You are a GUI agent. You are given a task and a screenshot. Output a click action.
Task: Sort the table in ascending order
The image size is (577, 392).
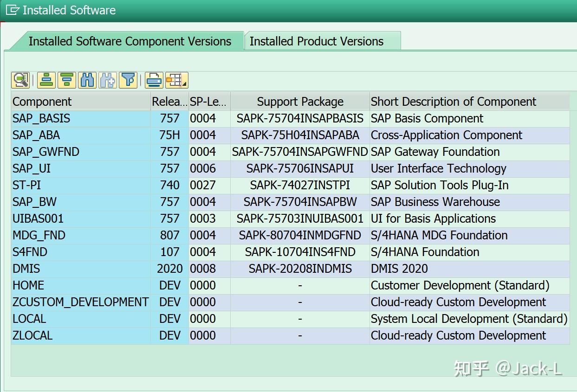click(46, 80)
